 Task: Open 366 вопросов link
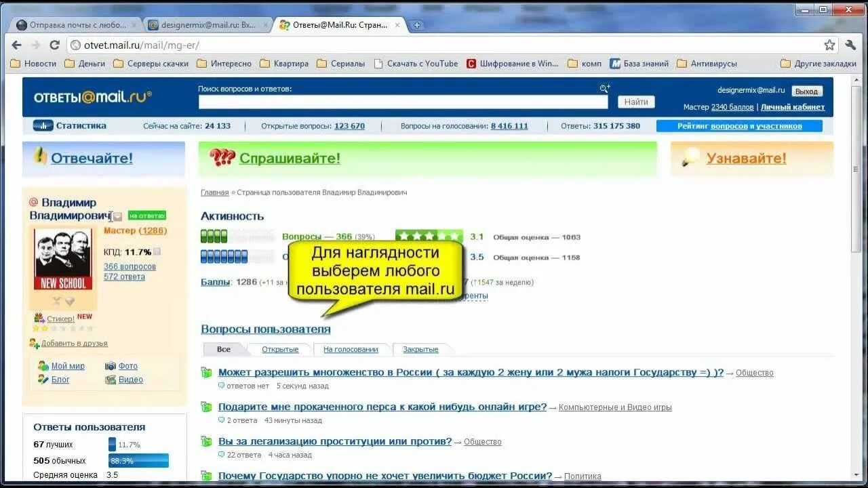(130, 266)
